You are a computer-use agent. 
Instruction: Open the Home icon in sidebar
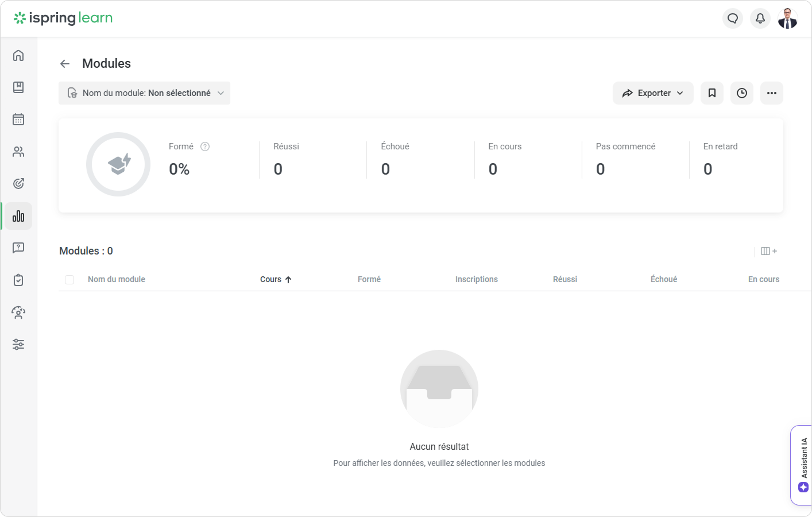click(x=18, y=55)
